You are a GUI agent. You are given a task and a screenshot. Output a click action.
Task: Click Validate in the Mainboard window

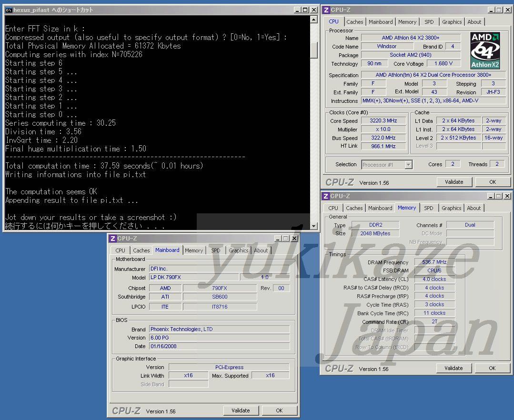tap(241, 410)
